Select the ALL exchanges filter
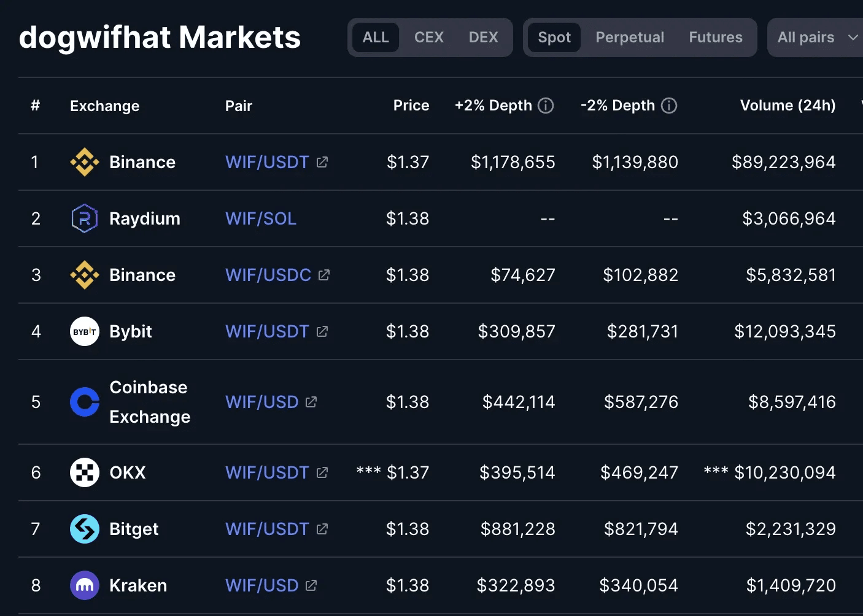 click(x=376, y=37)
